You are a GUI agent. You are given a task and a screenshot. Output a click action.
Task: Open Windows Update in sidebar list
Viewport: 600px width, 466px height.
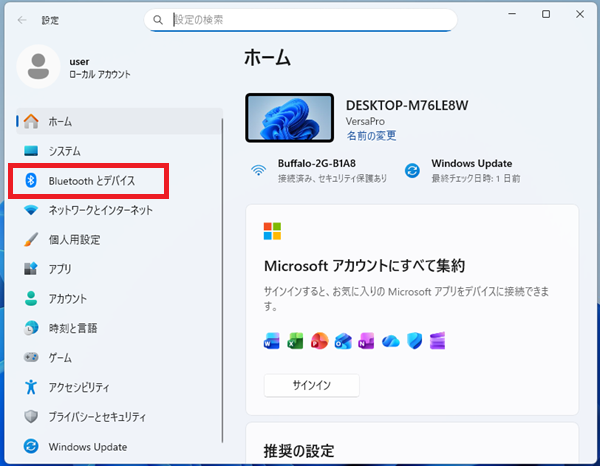[119, 446]
